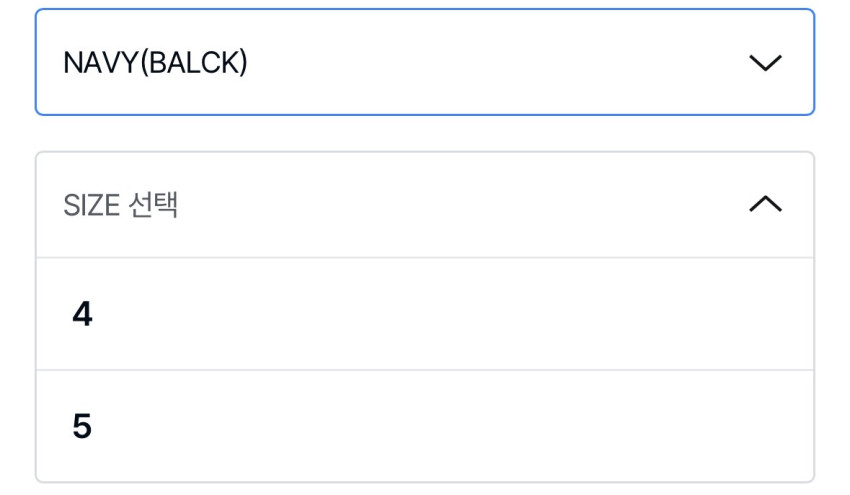The image size is (850, 495).
Task: Choose the option labeled 4
Action: point(82,315)
